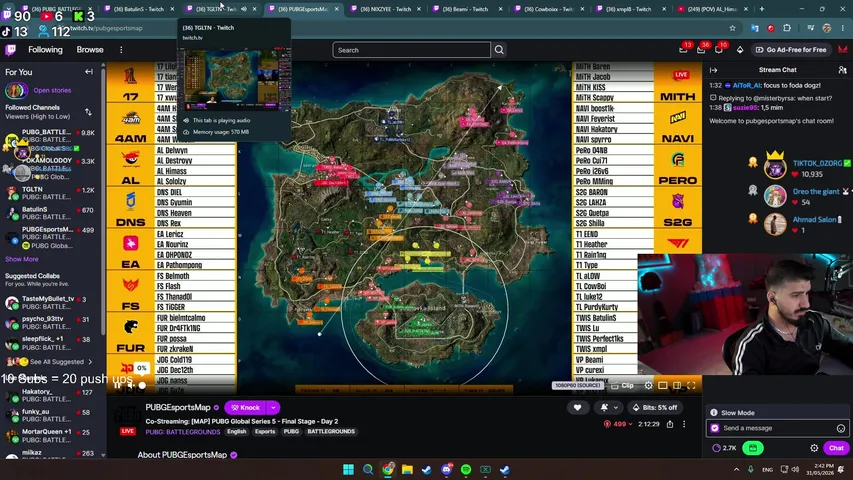Open Twitch top-nav more options menu
853x480 pixels.
pos(121,50)
